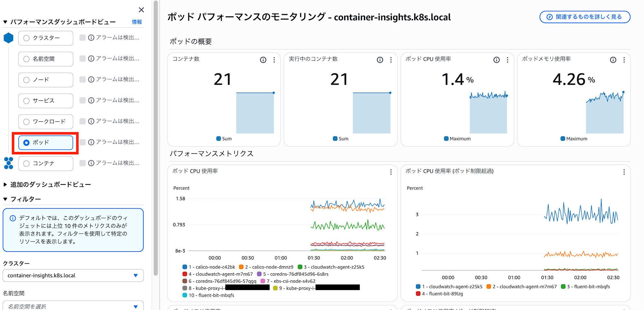This screenshot has height=310, width=644.
Task: Open options menu on ポッドメモリ使用率 widget
Action: (x=624, y=60)
